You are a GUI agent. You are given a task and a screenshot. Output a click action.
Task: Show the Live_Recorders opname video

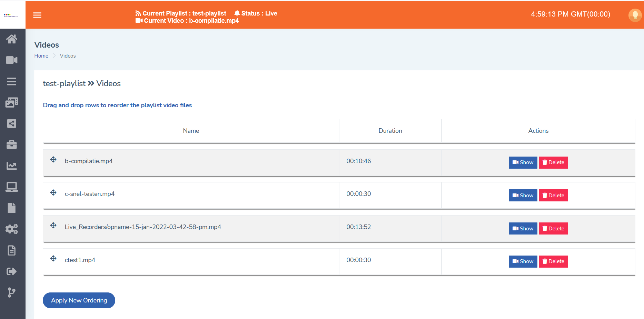pos(523,229)
